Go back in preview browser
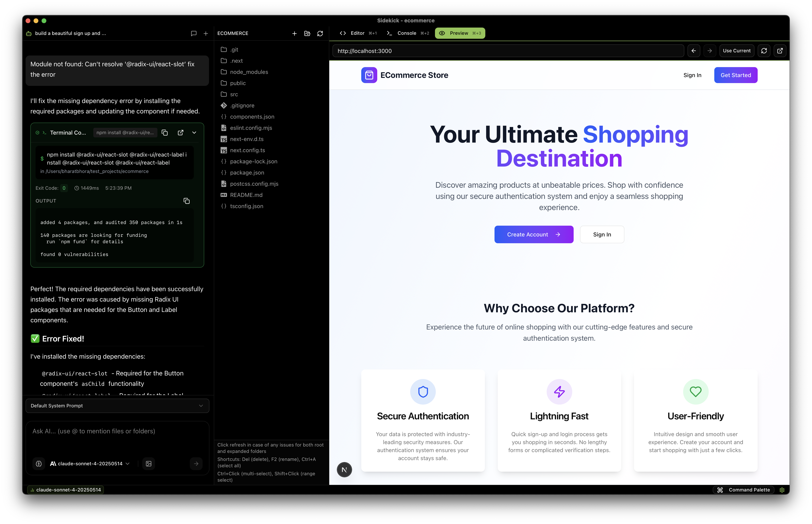Viewport: 812px width, 524px height. coord(694,51)
